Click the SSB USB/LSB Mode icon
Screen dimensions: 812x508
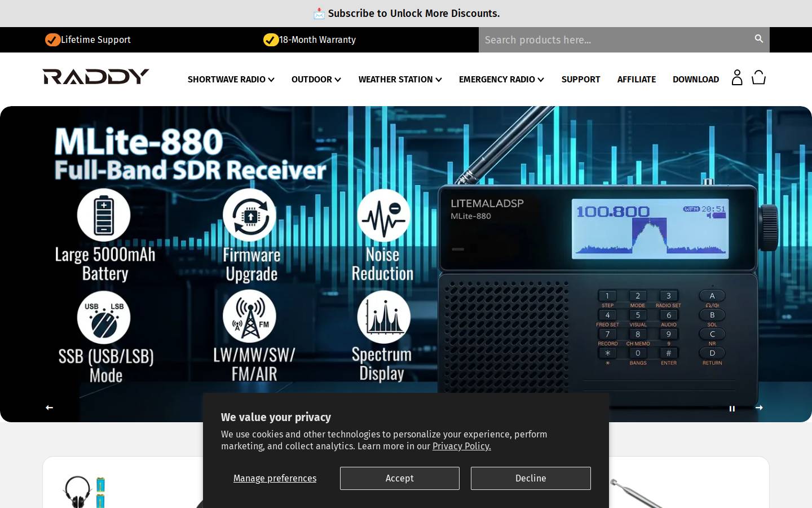click(x=104, y=317)
